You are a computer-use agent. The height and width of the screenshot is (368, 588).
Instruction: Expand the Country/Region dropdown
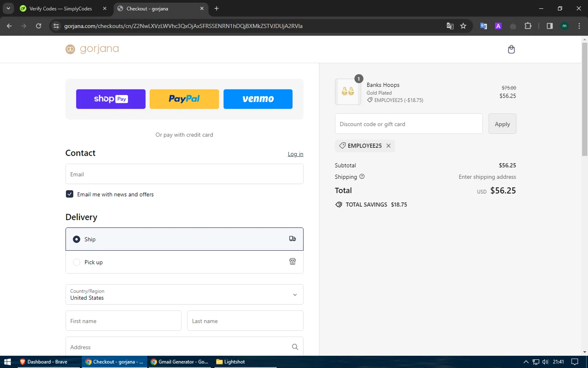[184, 294]
